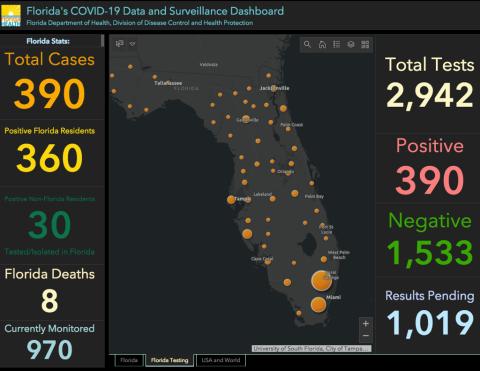480x371 pixels.
Task: Click the Results Pending value 1,019
Action: [x=430, y=323]
